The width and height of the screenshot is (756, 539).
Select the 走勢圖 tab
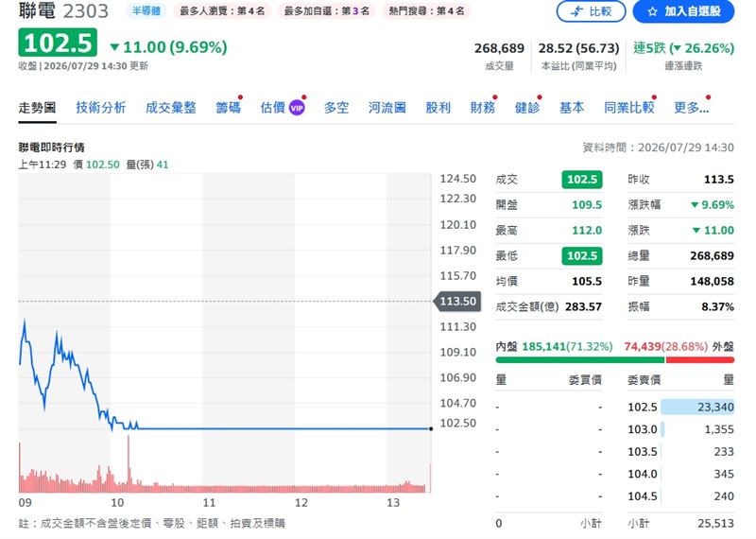37,108
